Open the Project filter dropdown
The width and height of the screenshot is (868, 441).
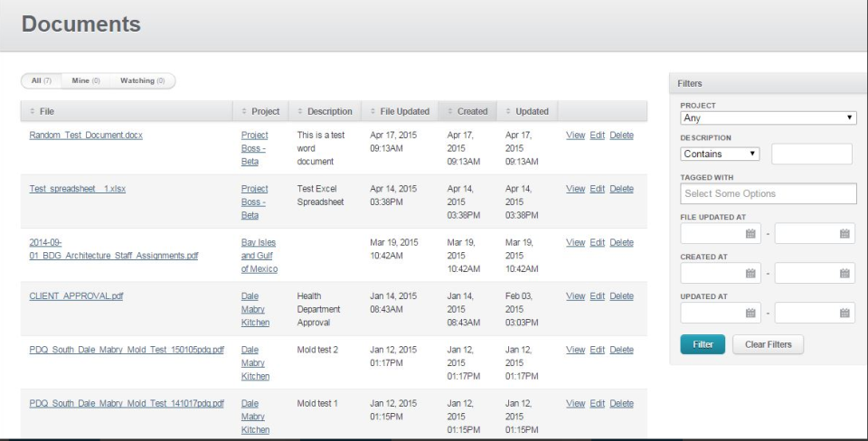(769, 117)
